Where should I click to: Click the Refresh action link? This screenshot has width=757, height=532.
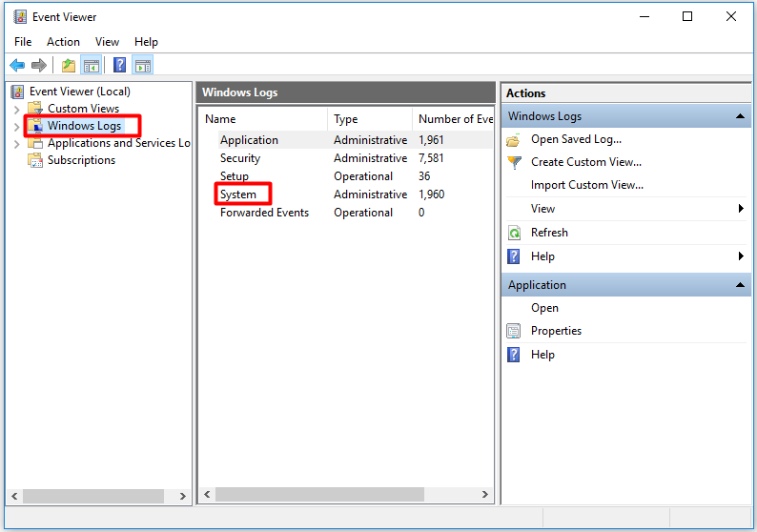click(x=549, y=233)
